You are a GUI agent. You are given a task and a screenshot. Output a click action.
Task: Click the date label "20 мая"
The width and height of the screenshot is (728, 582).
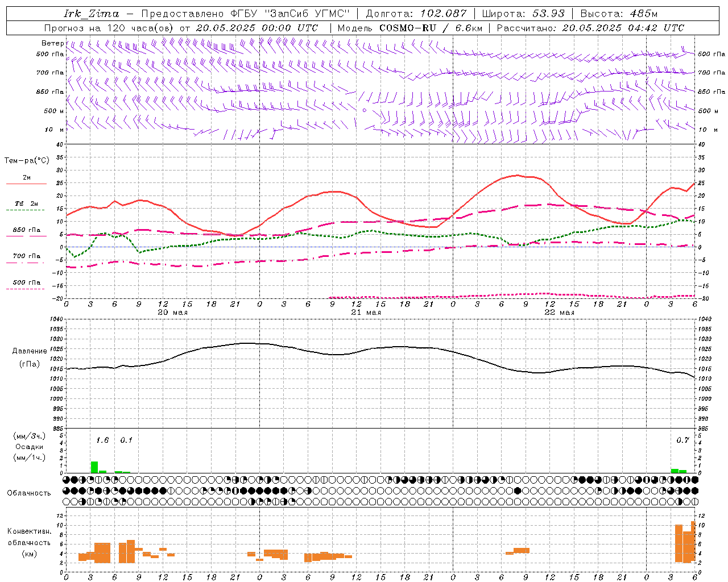pyautogui.click(x=172, y=313)
